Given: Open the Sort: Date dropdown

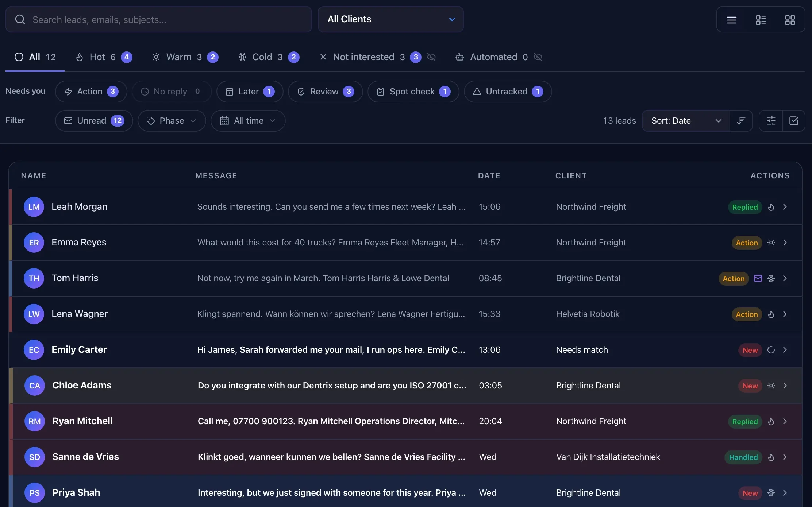Looking at the screenshot, I should coord(686,121).
